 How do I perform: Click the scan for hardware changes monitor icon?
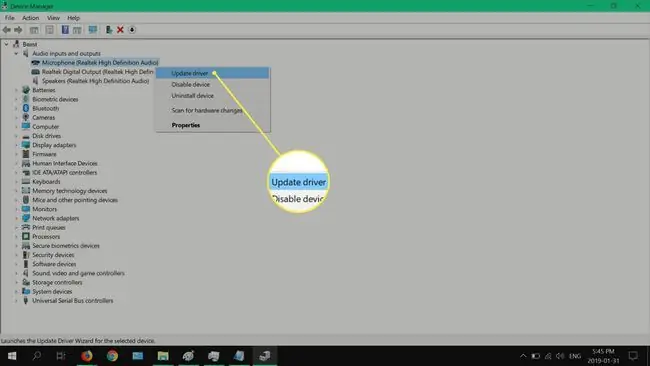[92, 30]
